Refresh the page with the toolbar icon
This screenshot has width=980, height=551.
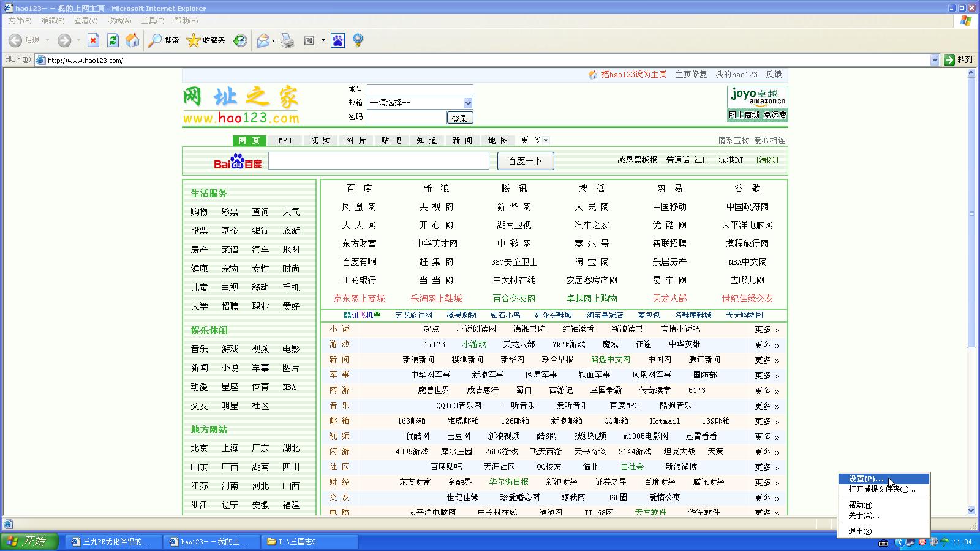tap(113, 40)
